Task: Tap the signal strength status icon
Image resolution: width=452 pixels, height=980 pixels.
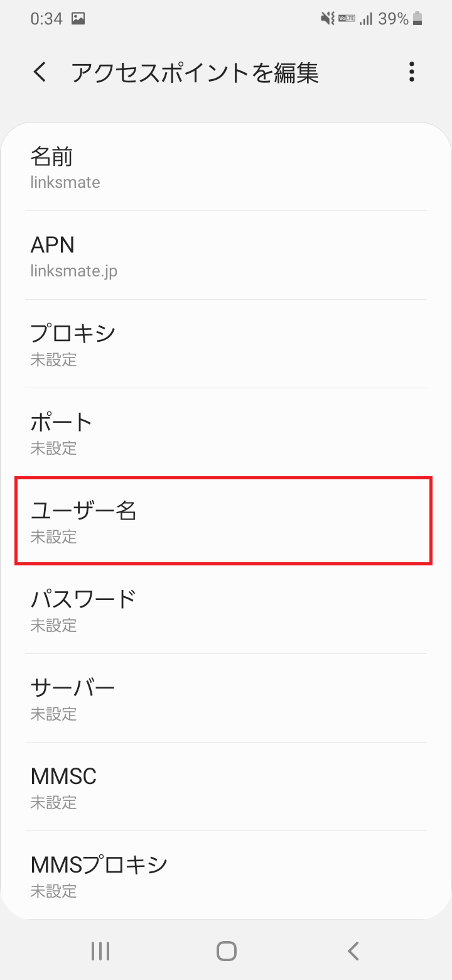Action: click(366, 19)
